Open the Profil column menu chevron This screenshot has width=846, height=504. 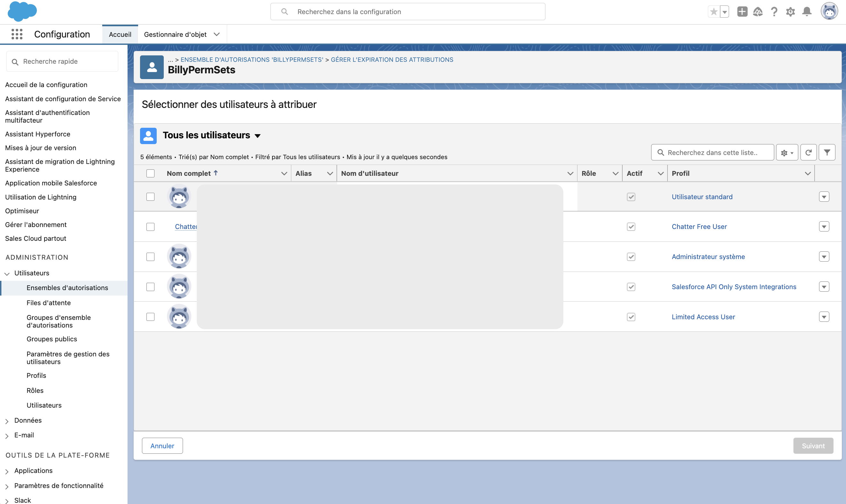808,173
